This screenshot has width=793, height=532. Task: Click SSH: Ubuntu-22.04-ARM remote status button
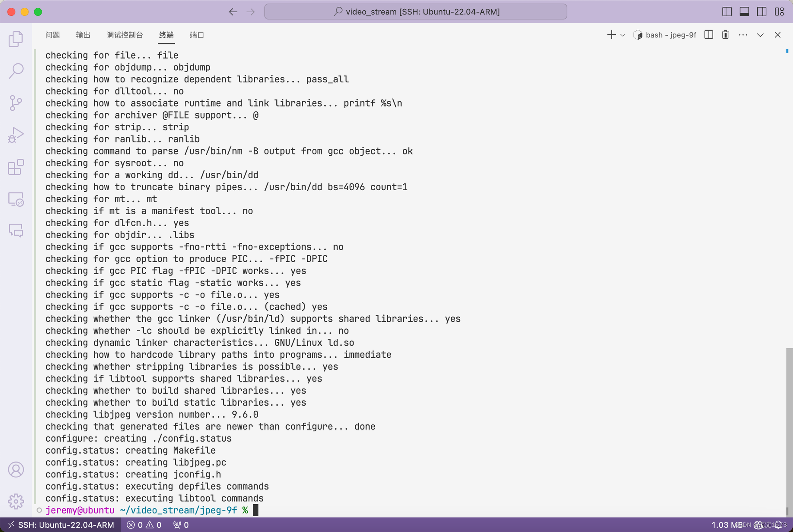[x=61, y=525]
